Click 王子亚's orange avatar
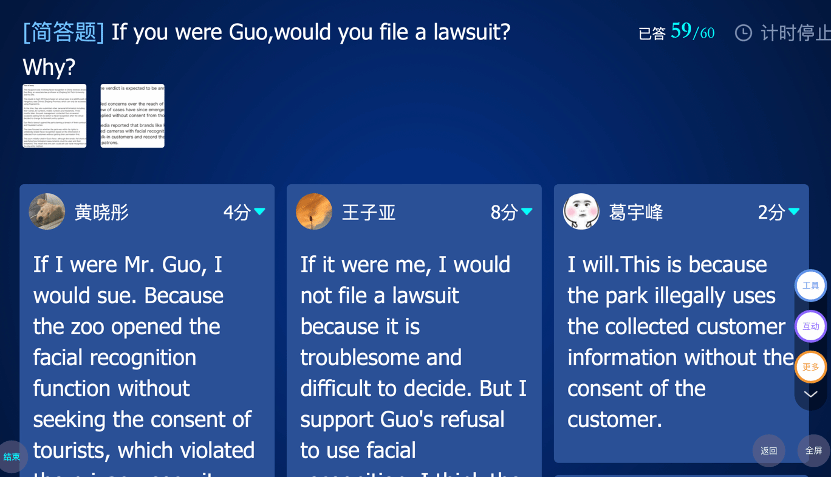This screenshot has height=478, width=832. pyautogui.click(x=314, y=211)
